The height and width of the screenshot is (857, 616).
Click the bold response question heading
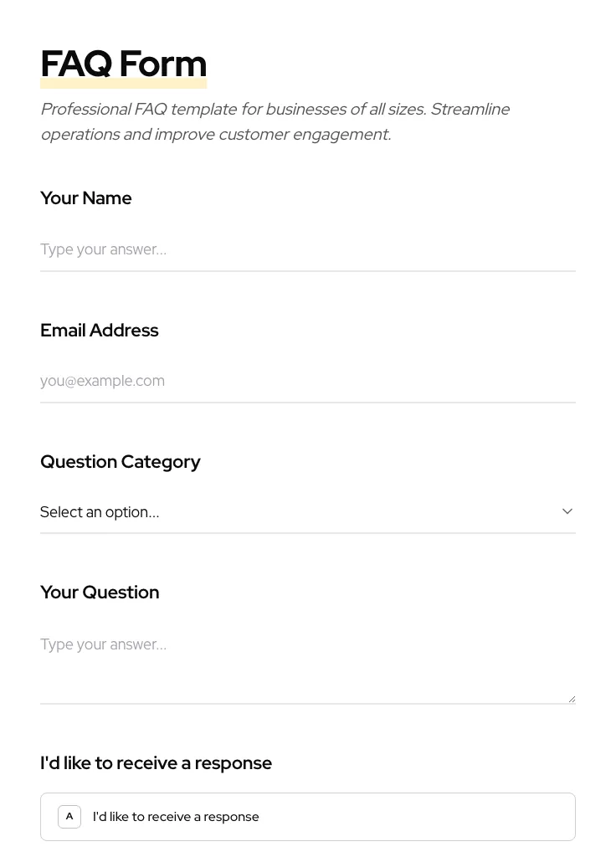tap(156, 763)
